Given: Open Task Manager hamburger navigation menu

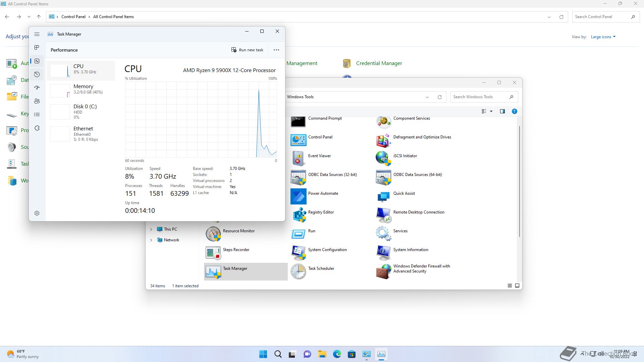Looking at the screenshot, I should (x=37, y=34).
